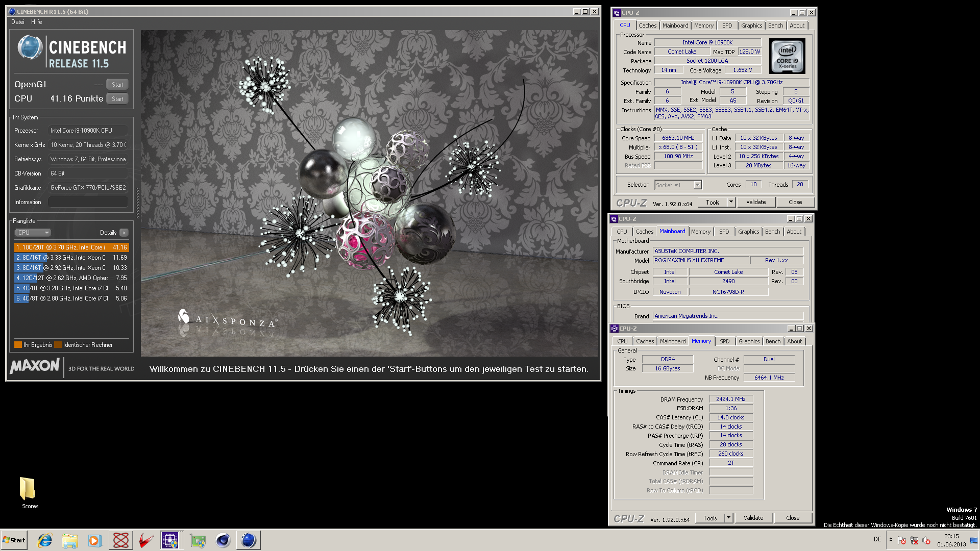The height and width of the screenshot is (551, 980).
Task: Select About tab in top CPU-Z window
Action: pyautogui.click(x=797, y=26)
